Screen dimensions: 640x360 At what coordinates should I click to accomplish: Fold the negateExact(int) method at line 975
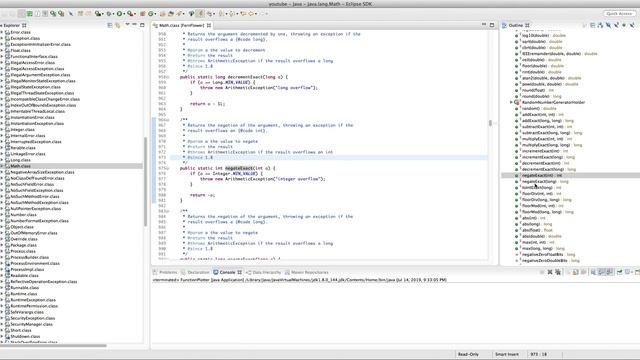pyautogui.click(x=167, y=169)
